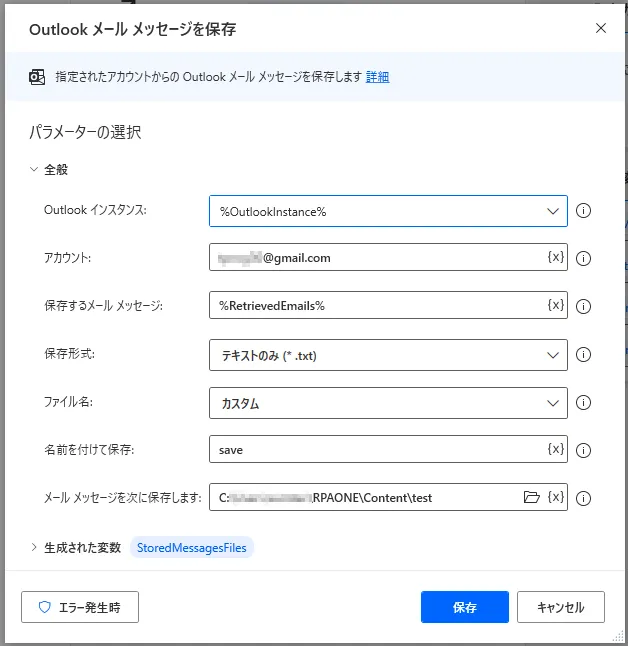Browse for folder with the folder icon

532,497
